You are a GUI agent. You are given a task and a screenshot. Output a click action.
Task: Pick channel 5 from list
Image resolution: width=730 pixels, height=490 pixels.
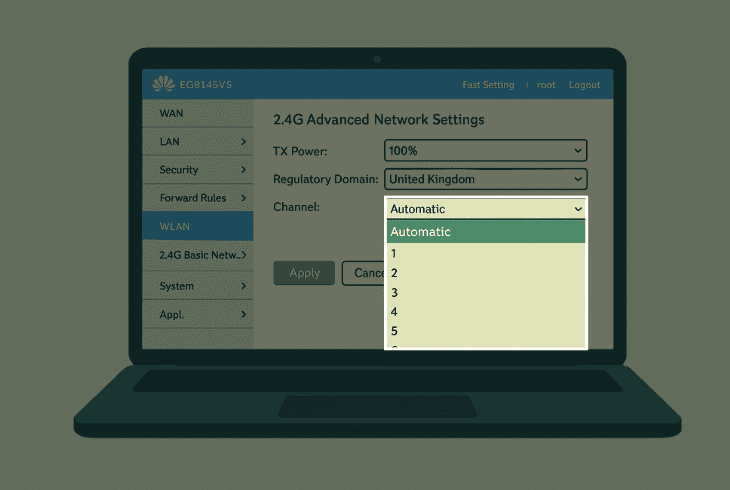point(485,331)
